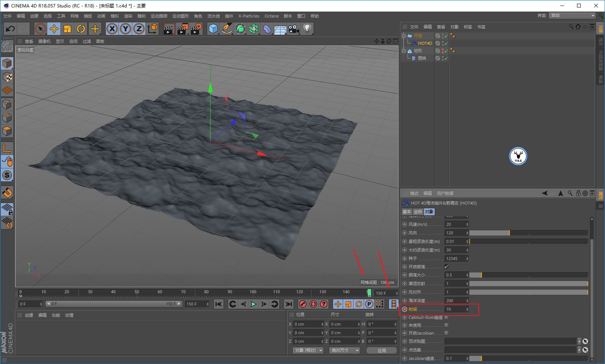Open the 文件 main menu
This screenshot has height=364, width=605.
point(7,16)
